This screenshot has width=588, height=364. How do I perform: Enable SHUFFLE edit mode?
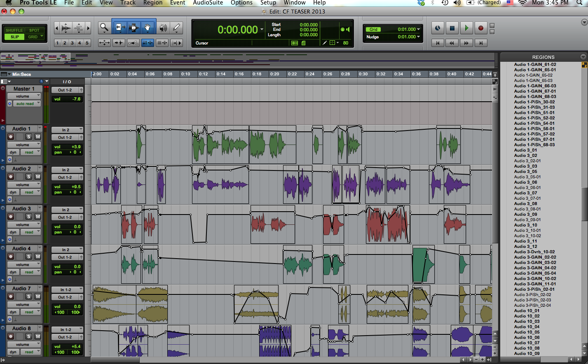[x=14, y=30]
